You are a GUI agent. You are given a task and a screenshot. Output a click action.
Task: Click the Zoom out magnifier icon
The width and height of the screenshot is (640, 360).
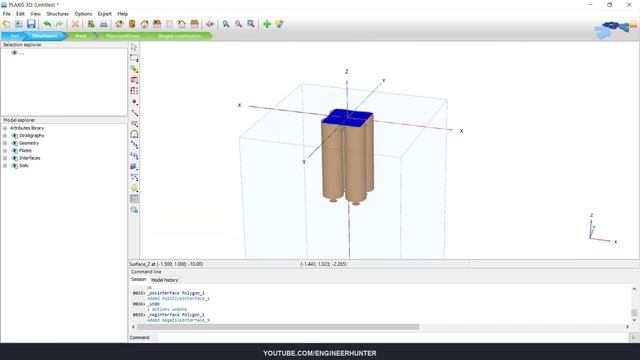(238, 24)
